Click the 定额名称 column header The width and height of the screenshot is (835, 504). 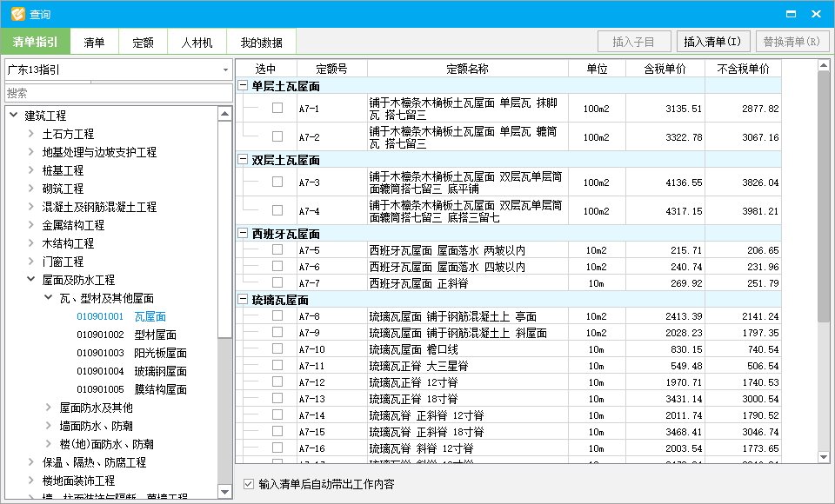[x=468, y=69]
